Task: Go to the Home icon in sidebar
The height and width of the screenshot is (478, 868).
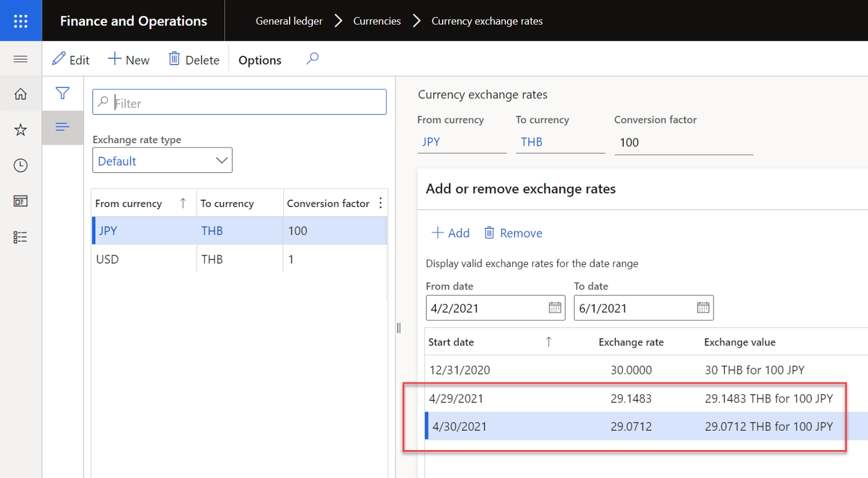Action: coord(20,94)
